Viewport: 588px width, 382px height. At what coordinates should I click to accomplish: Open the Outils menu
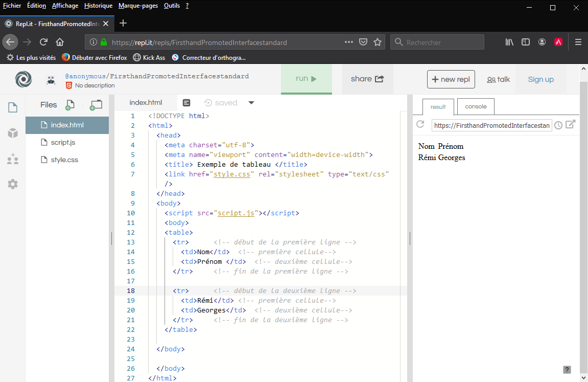point(172,6)
